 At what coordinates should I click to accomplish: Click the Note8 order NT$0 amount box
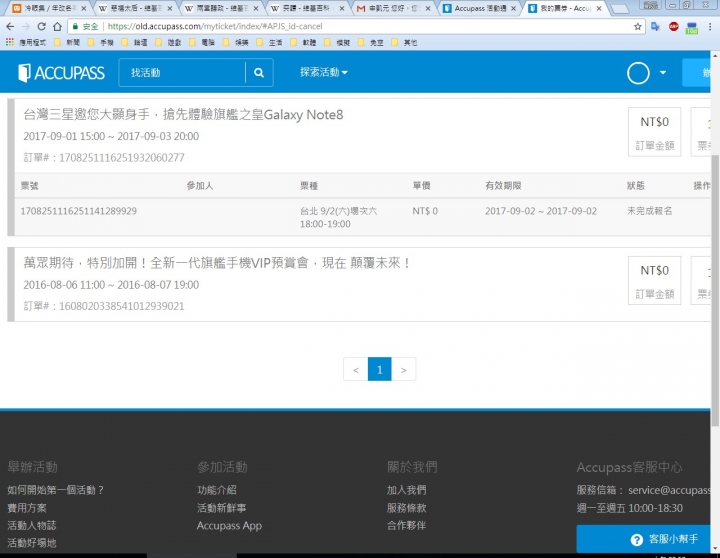point(654,132)
